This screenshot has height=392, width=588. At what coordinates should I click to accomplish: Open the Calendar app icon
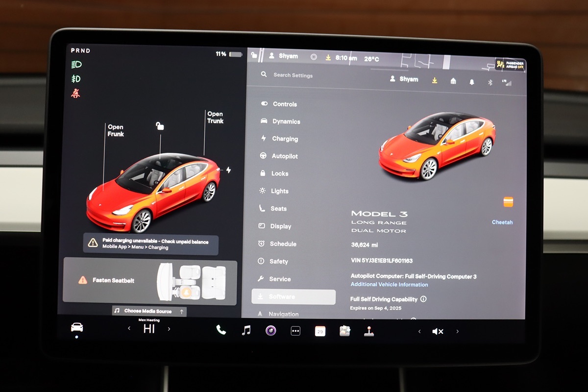tap(320, 331)
